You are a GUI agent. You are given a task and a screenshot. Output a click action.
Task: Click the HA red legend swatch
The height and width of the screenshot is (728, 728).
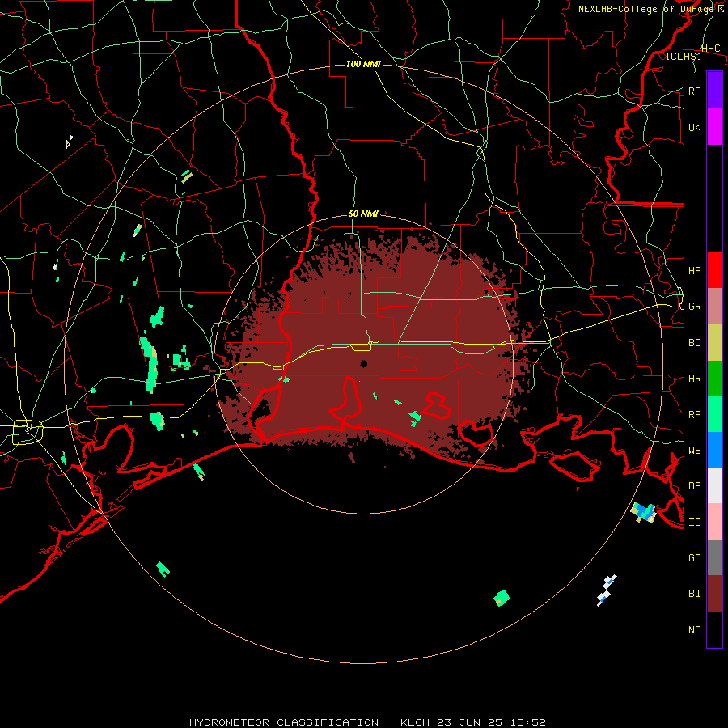tap(714, 270)
